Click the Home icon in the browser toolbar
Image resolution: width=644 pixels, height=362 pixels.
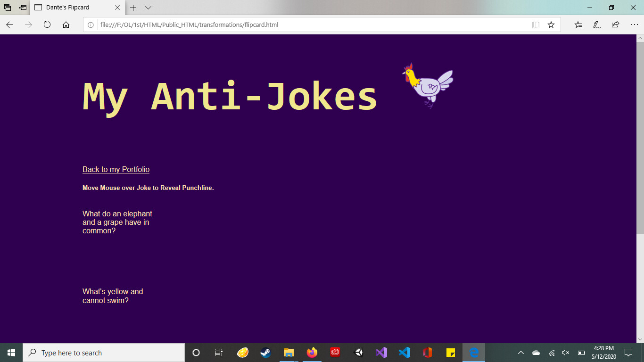(x=65, y=25)
